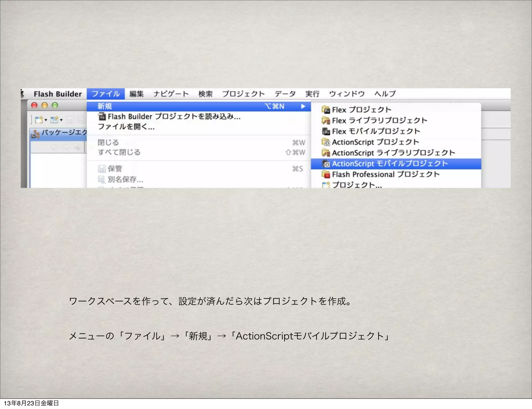
Task: Click the ActionScript ライブラリプロジェクト icon
Action: pos(326,153)
